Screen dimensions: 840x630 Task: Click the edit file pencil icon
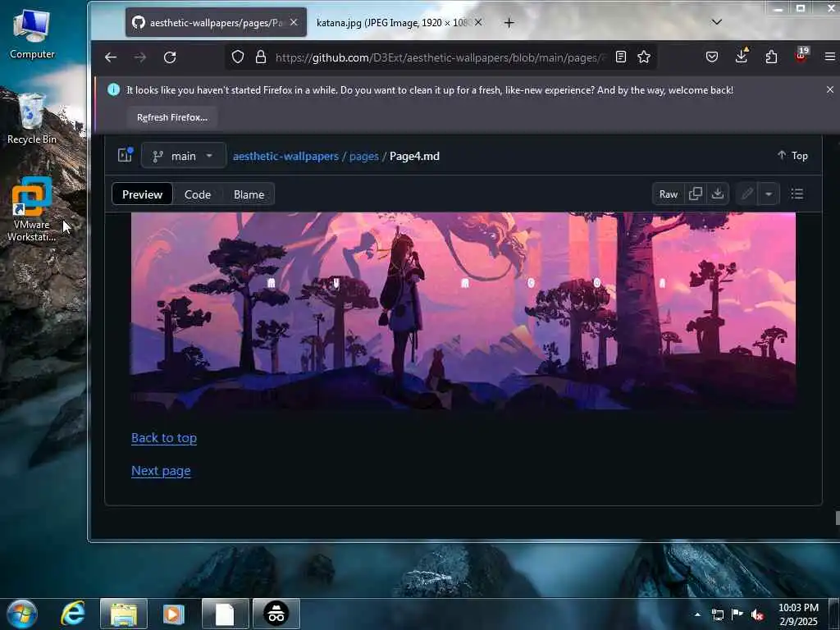pos(746,194)
